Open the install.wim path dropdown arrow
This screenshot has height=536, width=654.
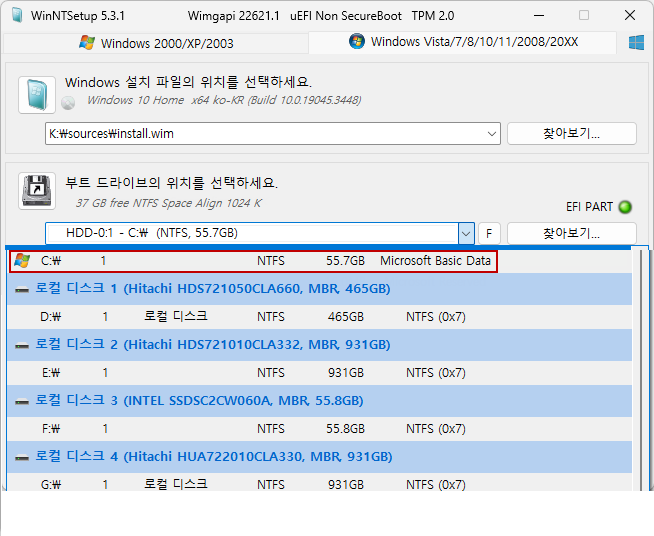coord(491,134)
